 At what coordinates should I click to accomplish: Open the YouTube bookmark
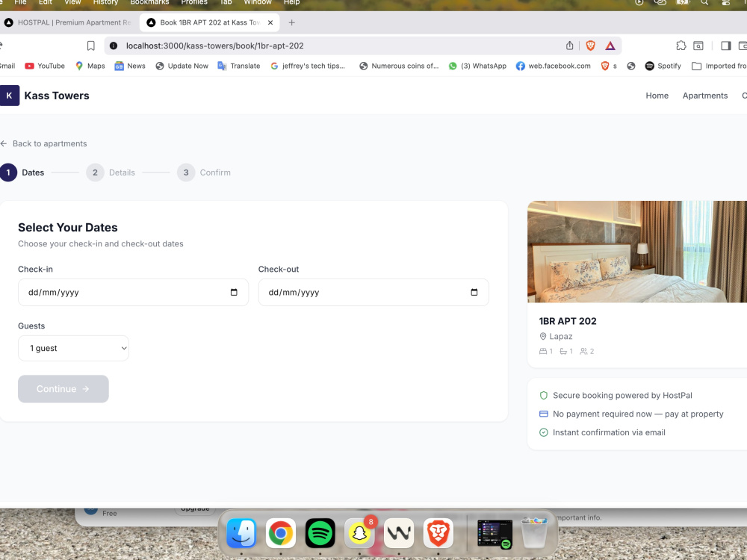coord(45,66)
